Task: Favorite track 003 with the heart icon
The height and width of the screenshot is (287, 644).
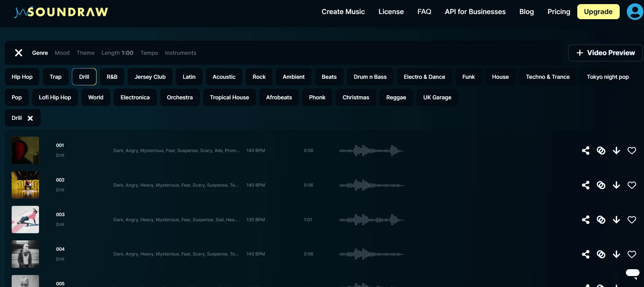Action: (632, 220)
